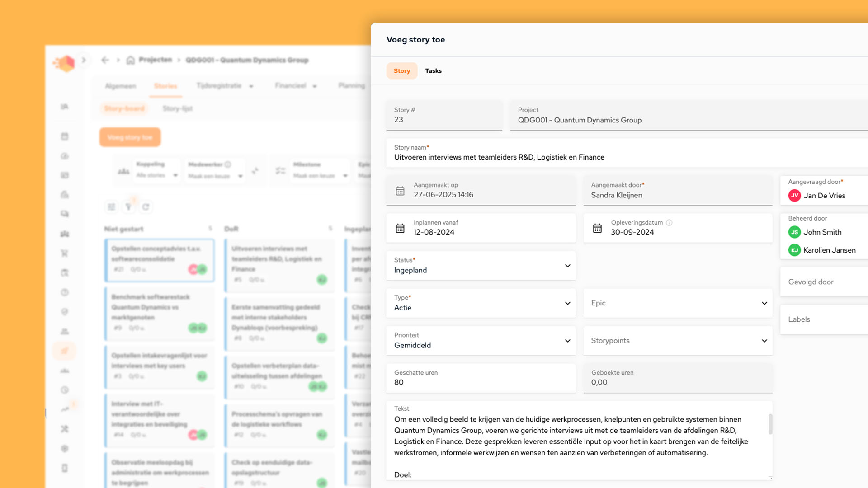868x488 pixels.
Task: Open the Projecten breadcrumb link
Action: [x=156, y=60]
